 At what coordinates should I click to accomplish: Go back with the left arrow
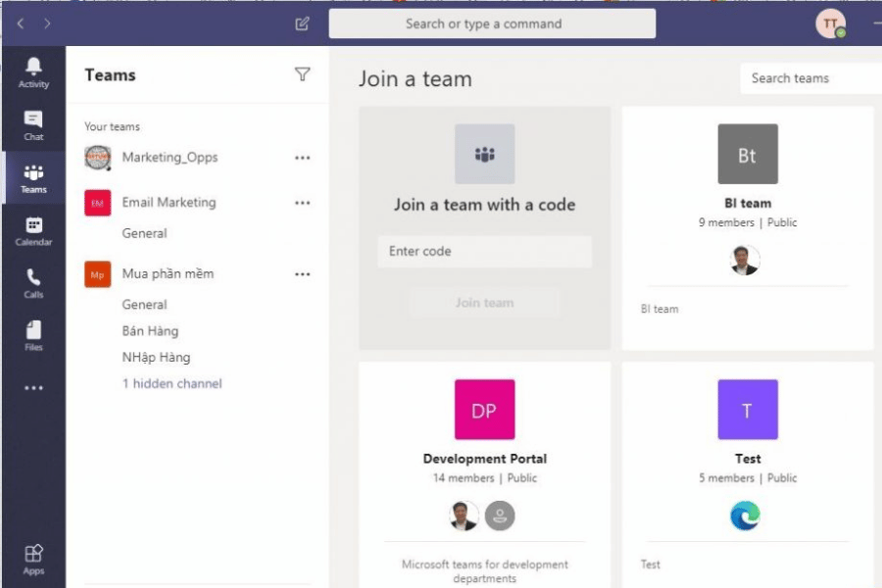(x=21, y=24)
